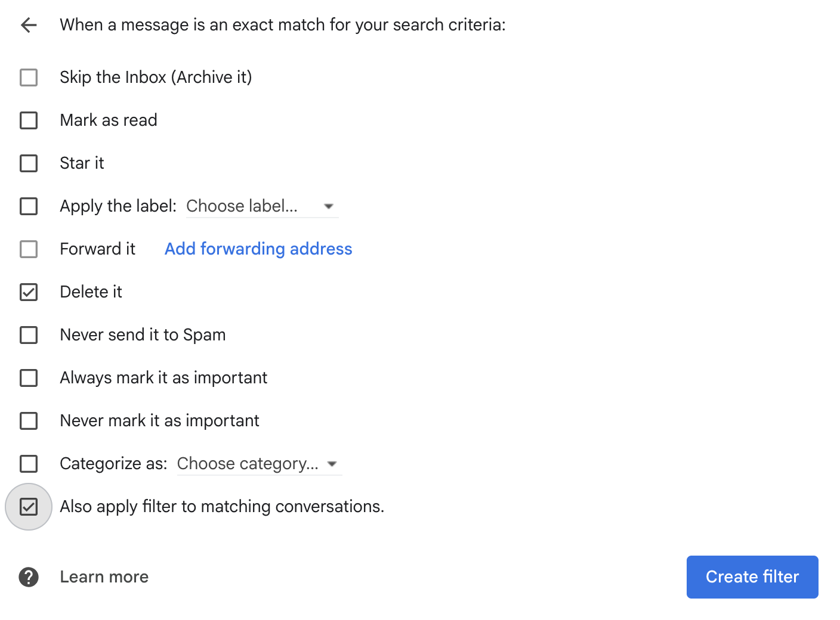Toggle the Categorize as checkbox

pos(29,464)
